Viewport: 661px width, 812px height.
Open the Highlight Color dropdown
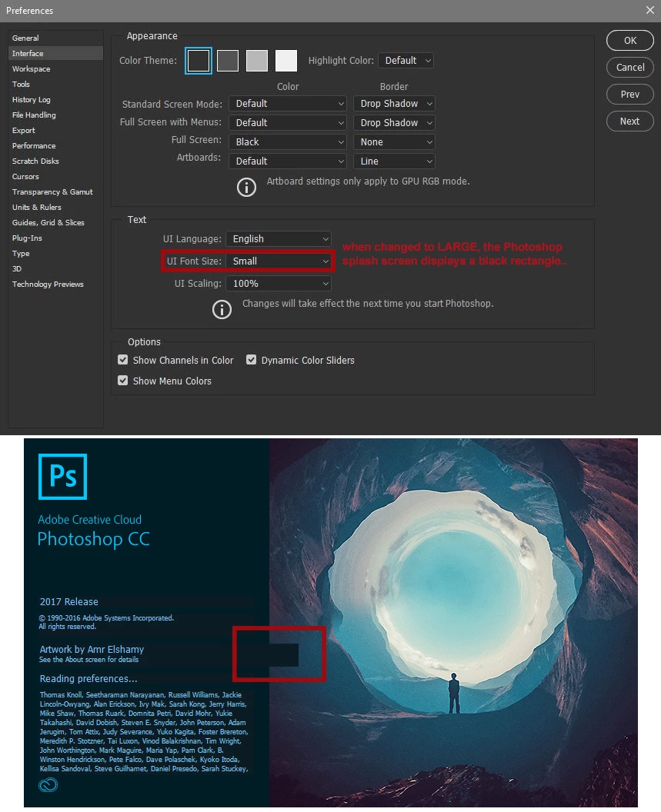coord(406,61)
